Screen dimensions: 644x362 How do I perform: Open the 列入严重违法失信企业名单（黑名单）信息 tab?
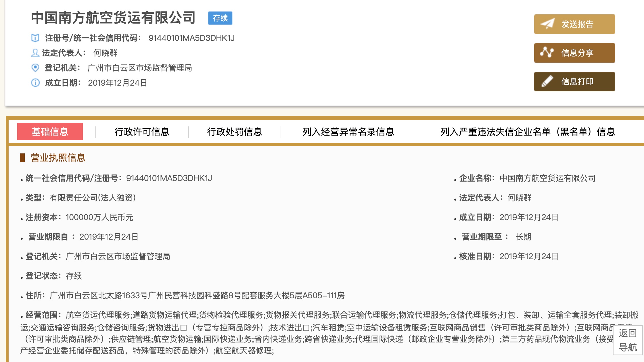coord(528,132)
